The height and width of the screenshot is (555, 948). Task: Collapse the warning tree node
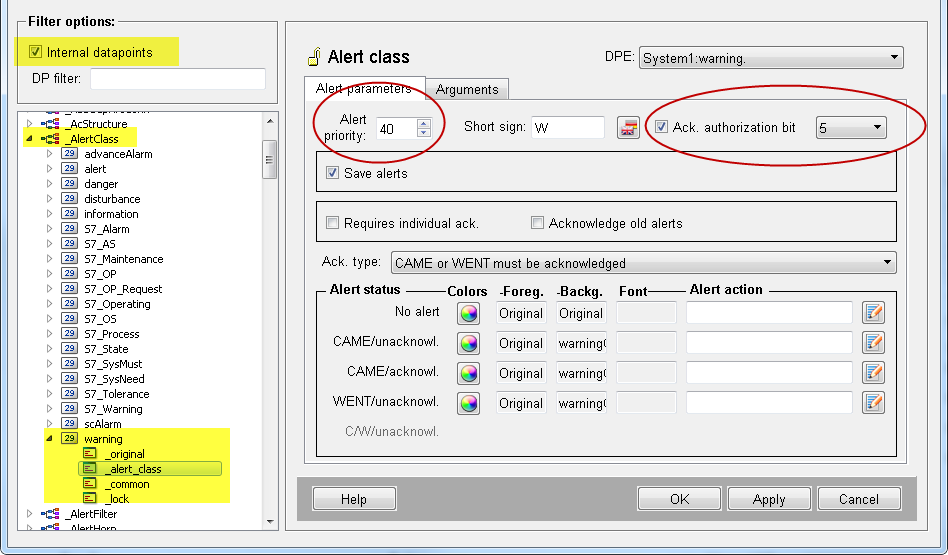point(48,439)
